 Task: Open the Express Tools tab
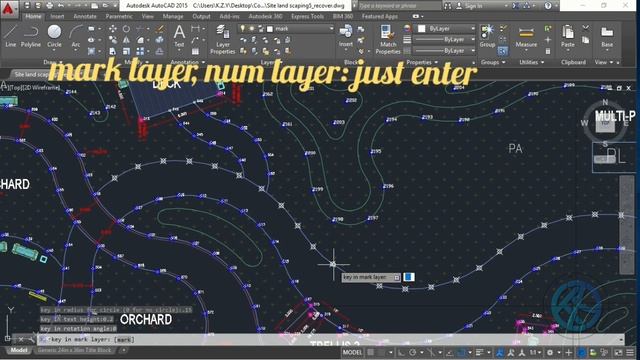[307, 16]
